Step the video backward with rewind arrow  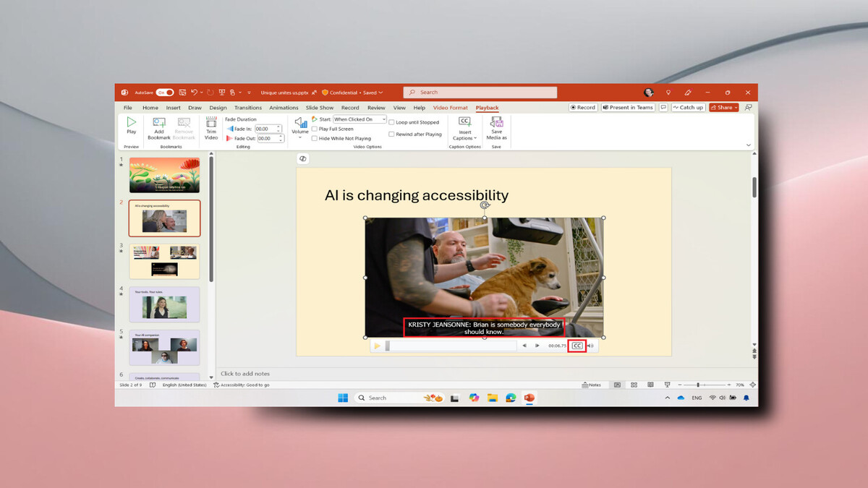coord(524,346)
